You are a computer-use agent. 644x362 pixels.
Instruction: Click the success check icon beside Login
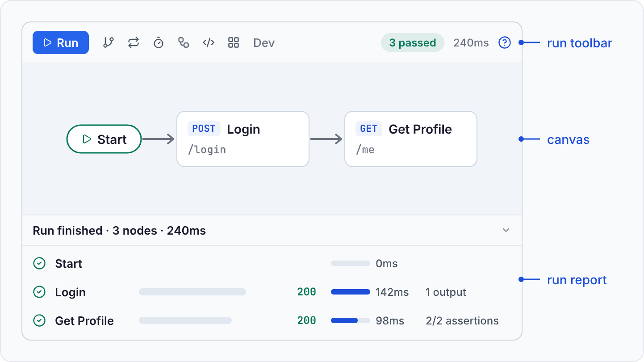tap(39, 292)
